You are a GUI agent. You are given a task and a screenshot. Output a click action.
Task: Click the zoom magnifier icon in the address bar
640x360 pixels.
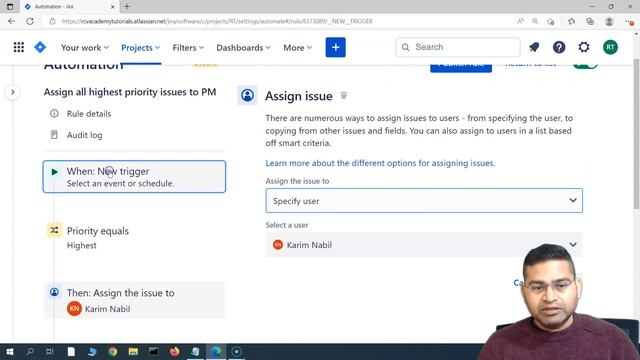click(535, 21)
